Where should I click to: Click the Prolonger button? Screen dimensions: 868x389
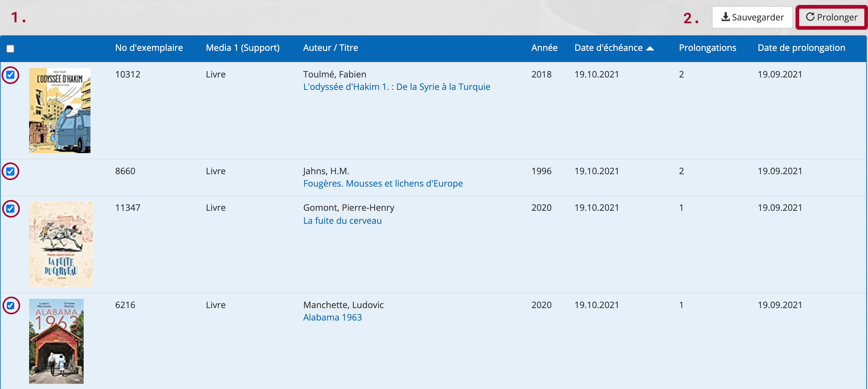tap(831, 17)
